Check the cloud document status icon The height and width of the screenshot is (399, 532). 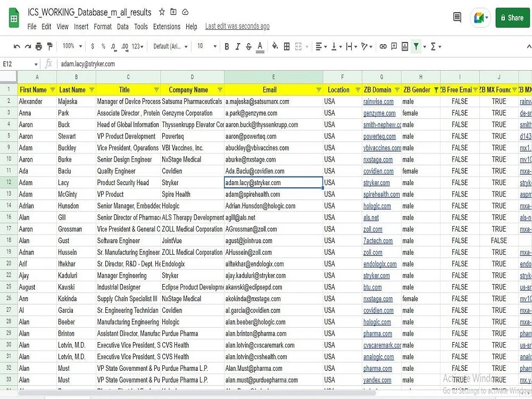pos(185,12)
